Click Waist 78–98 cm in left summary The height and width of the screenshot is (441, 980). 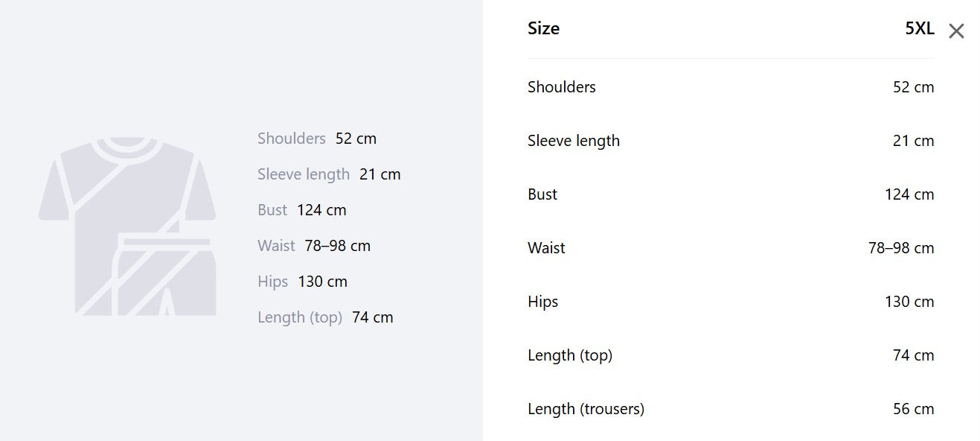click(x=314, y=246)
